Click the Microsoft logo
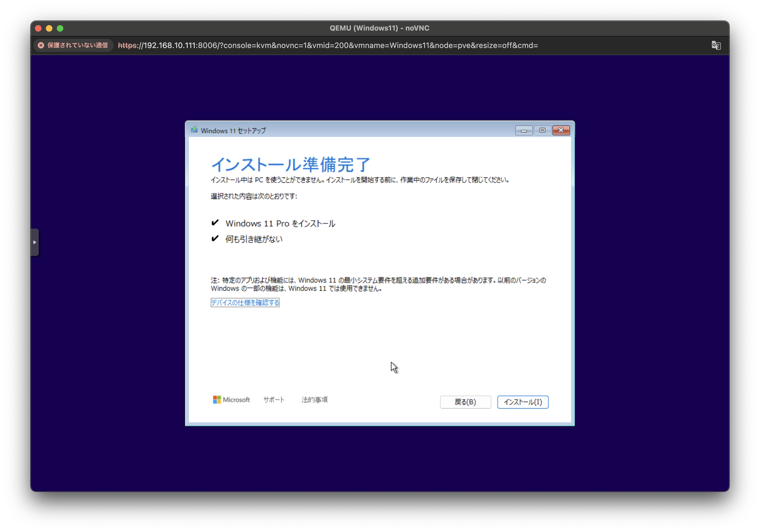 pos(231,400)
